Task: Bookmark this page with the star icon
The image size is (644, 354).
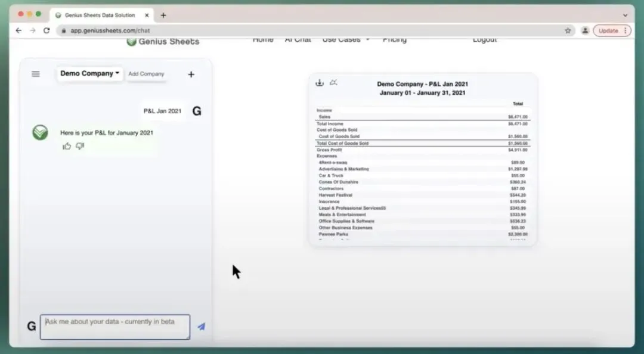Action: [x=568, y=30]
